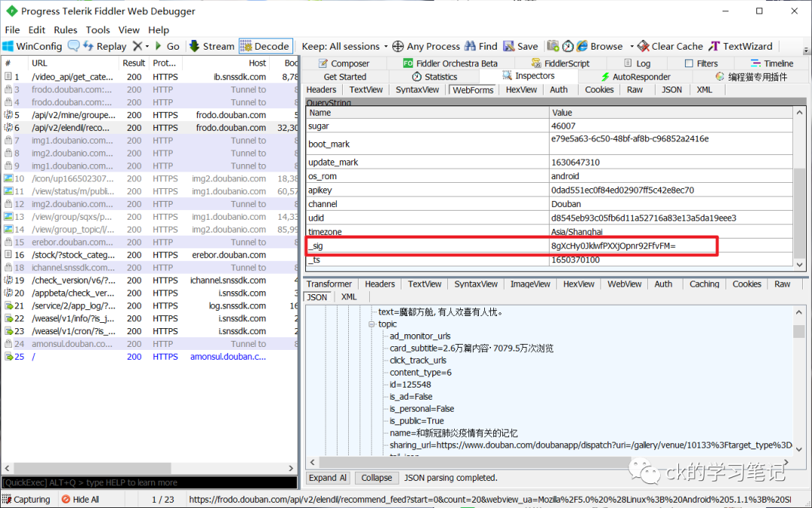812x508 pixels.
Task: Open Find sessions dialog
Action: (480, 46)
